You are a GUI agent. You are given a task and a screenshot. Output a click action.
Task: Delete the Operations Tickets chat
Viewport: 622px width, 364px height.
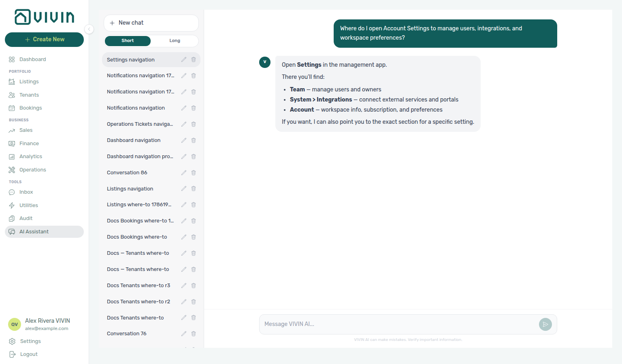click(x=194, y=124)
